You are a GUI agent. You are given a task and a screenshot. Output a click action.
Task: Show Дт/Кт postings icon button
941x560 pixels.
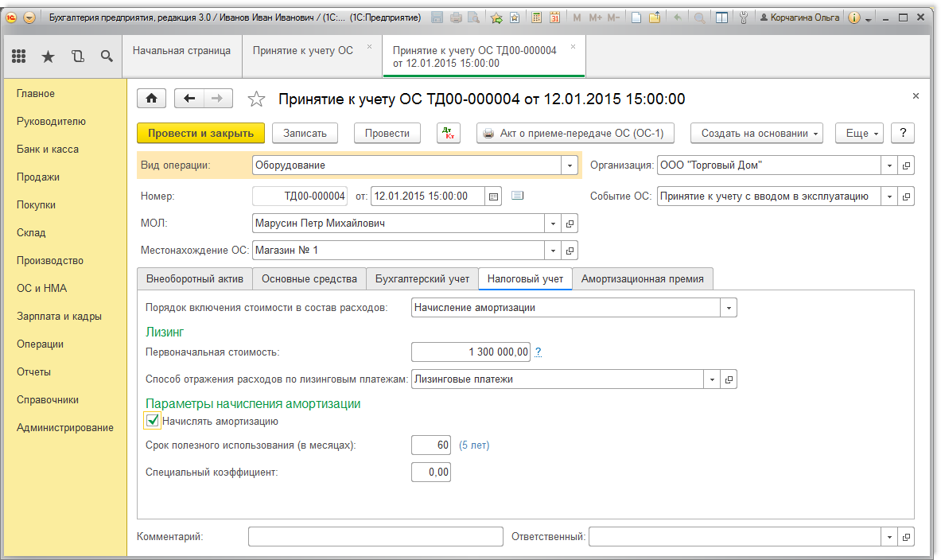[449, 134]
